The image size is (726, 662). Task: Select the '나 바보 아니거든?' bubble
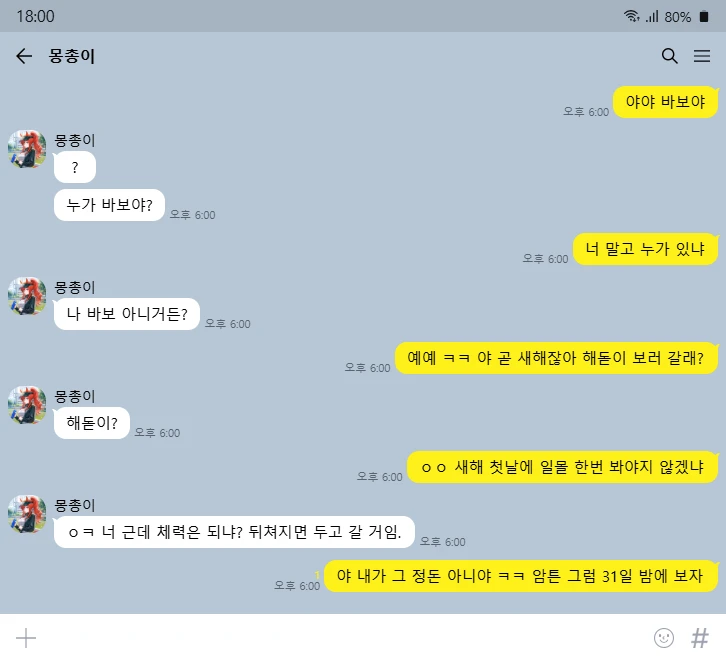127,314
